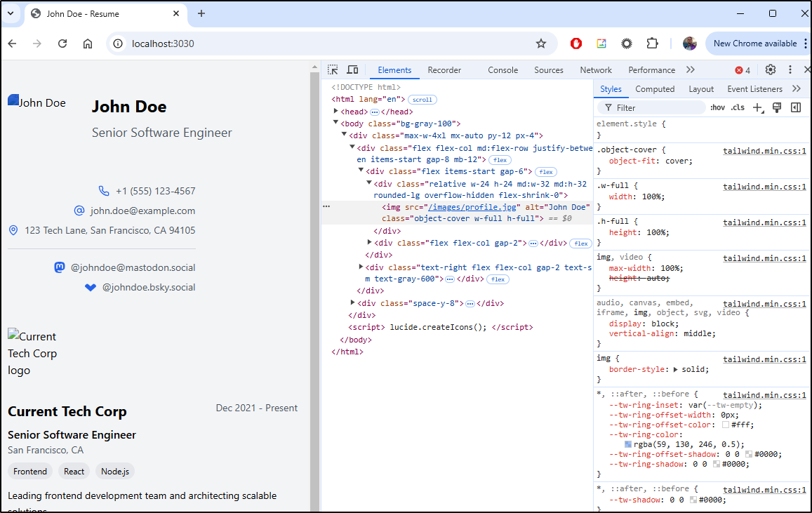This screenshot has height=513, width=812.
Task: Open the Event Listeners tab
Action: point(754,89)
